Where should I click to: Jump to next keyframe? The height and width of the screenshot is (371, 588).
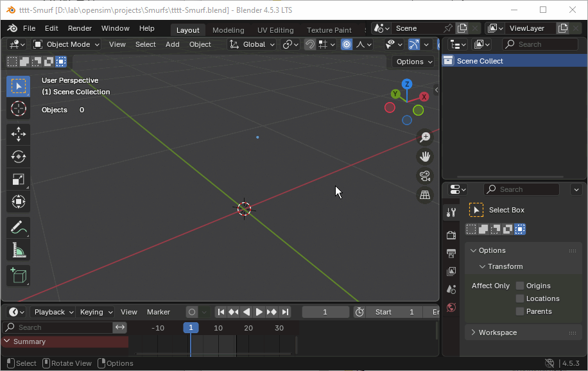pyautogui.click(x=272, y=312)
